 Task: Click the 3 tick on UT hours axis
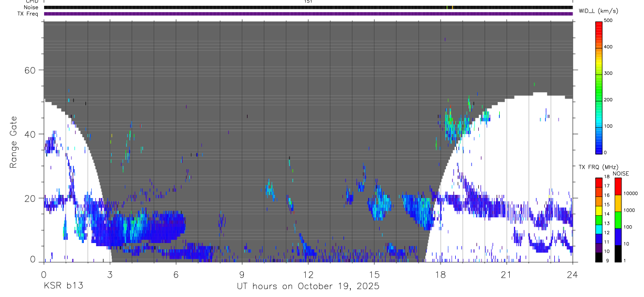pos(110,274)
